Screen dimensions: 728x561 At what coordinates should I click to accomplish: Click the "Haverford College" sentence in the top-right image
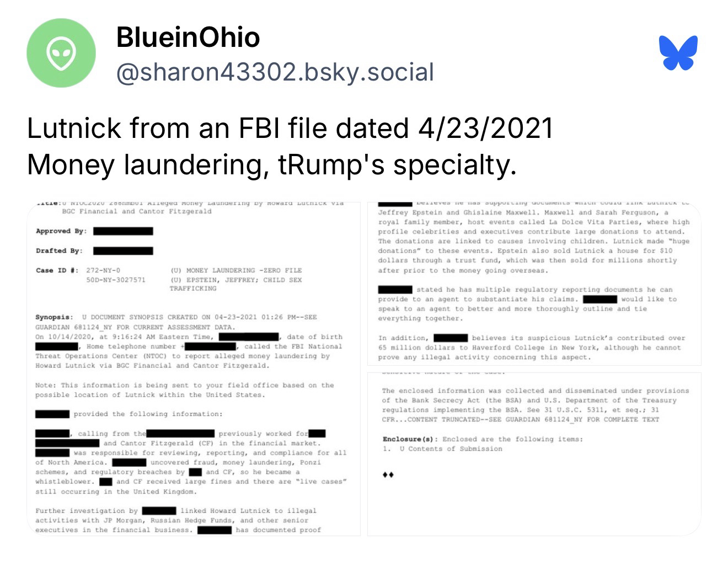tap(529, 348)
